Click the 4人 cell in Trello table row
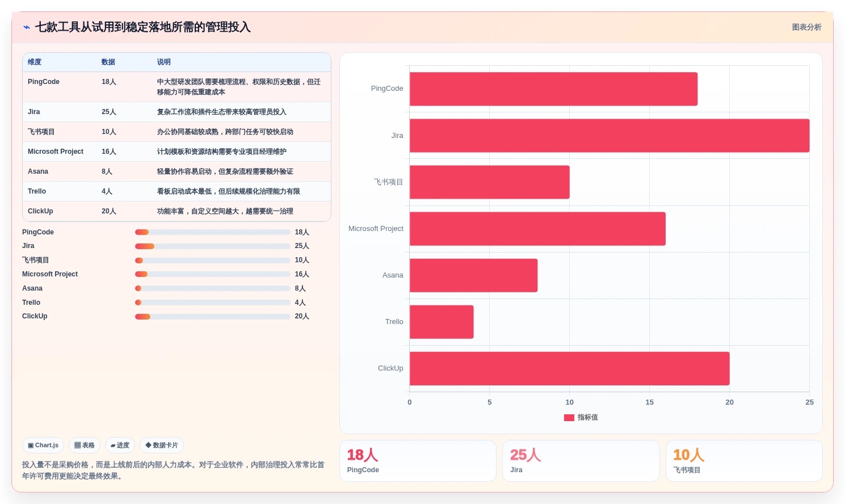This screenshot has height=504, width=845. [x=107, y=191]
